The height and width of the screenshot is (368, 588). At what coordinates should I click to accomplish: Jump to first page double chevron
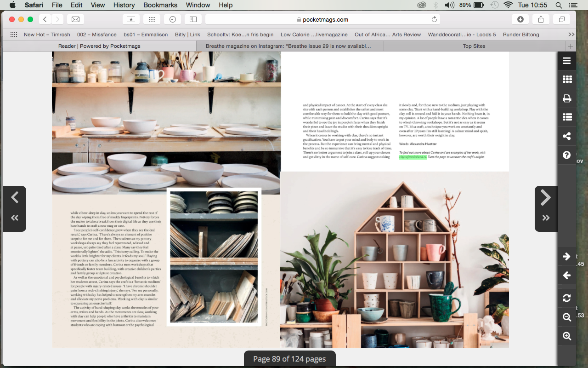coord(15,218)
